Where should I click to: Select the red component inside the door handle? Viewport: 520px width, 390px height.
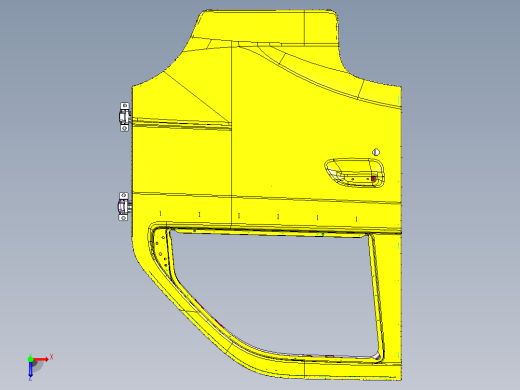coord(373,179)
